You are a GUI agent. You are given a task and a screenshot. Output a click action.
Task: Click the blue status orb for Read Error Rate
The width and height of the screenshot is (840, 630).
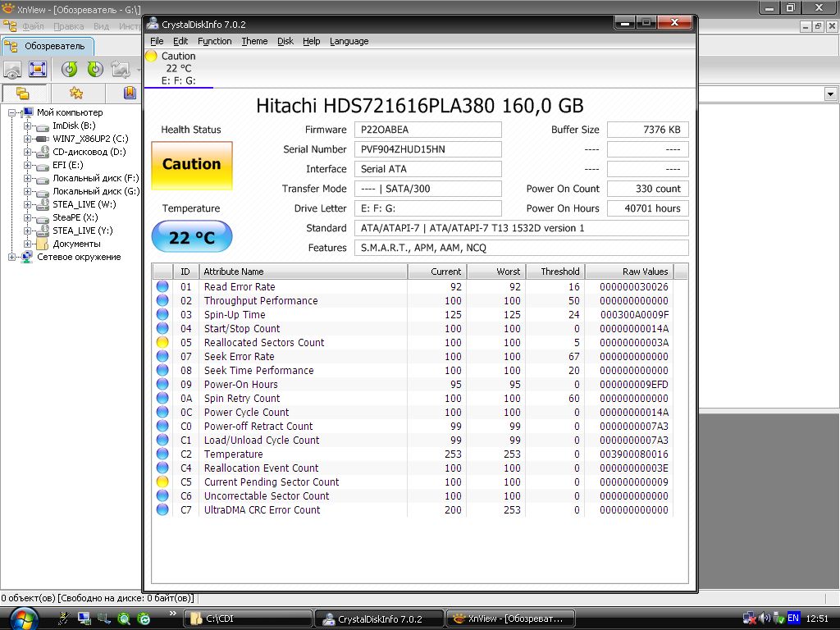[162, 287]
